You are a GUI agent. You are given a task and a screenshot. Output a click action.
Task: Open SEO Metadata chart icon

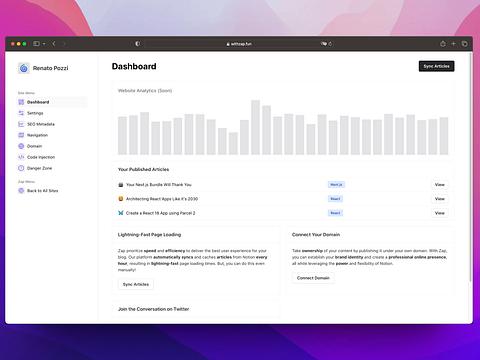click(x=21, y=124)
